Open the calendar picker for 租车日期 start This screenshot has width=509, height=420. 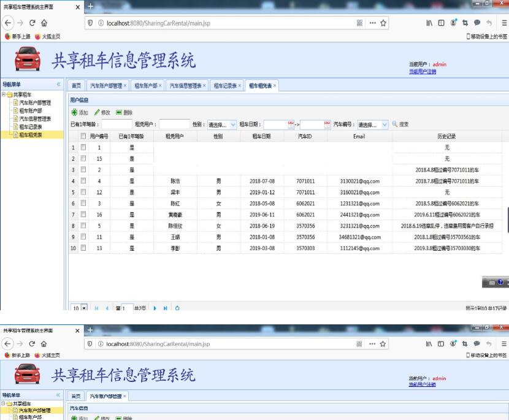[x=291, y=124]
